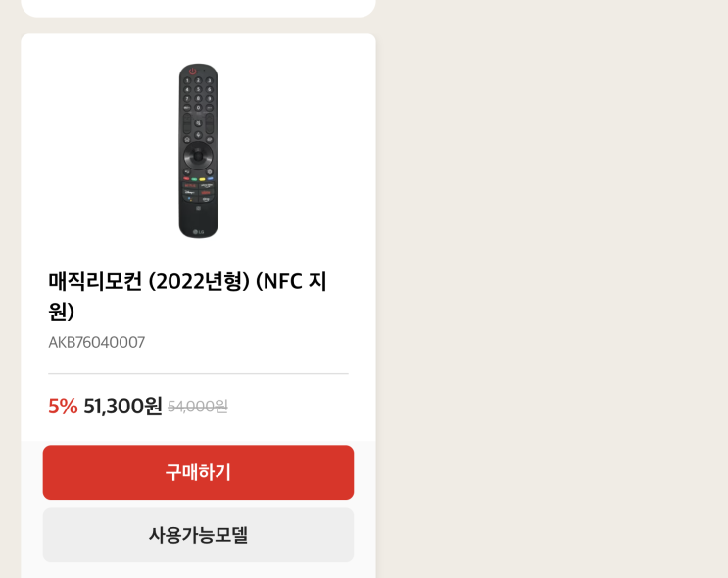Click the crossed-out 54,000원 original price
The width and height of the screenshot is (728, 578).
coord(198,406)
